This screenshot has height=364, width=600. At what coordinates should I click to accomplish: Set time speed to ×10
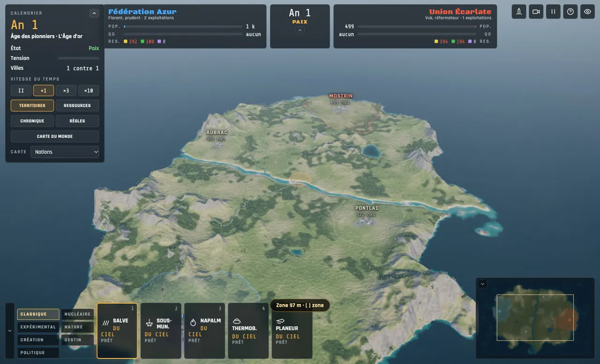click(89, 90)
